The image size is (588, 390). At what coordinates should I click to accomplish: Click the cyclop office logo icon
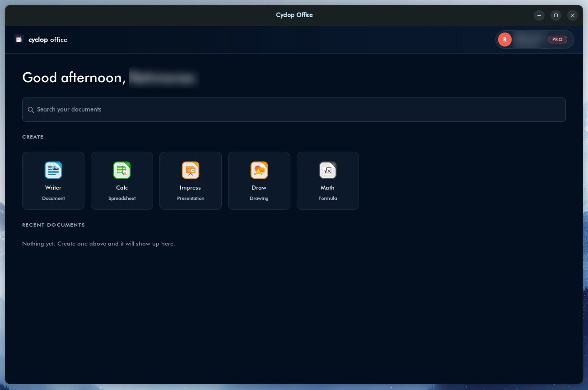click(19, 39)
